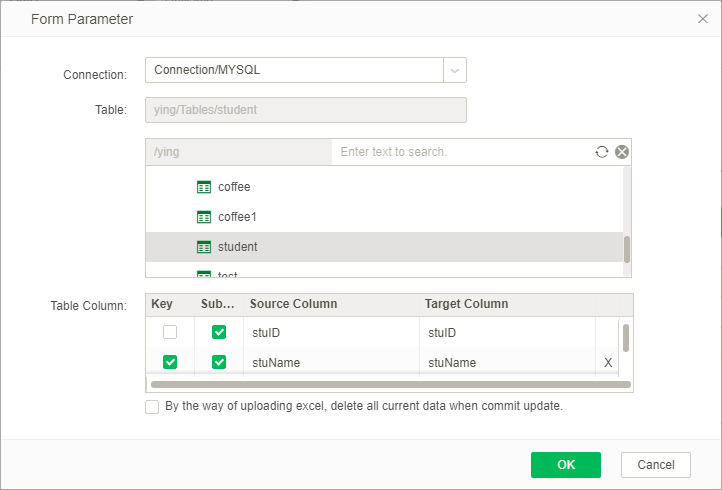Click the 'Enter text to search' field

pyautogui.click(x=460, y=152)
